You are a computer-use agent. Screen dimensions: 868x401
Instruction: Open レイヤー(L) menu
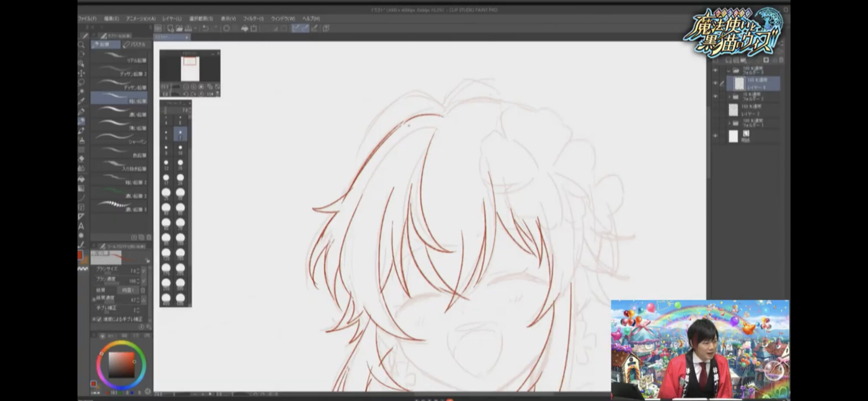tap(172, 19)
